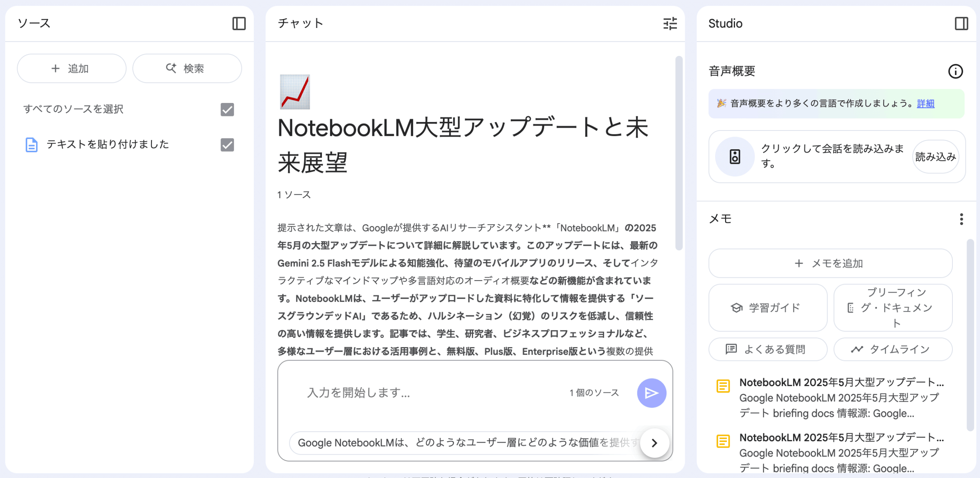The height and width of the screenshot is (478, 980).
Task: Create a タイムライン from sources
Action: point(892,349)
